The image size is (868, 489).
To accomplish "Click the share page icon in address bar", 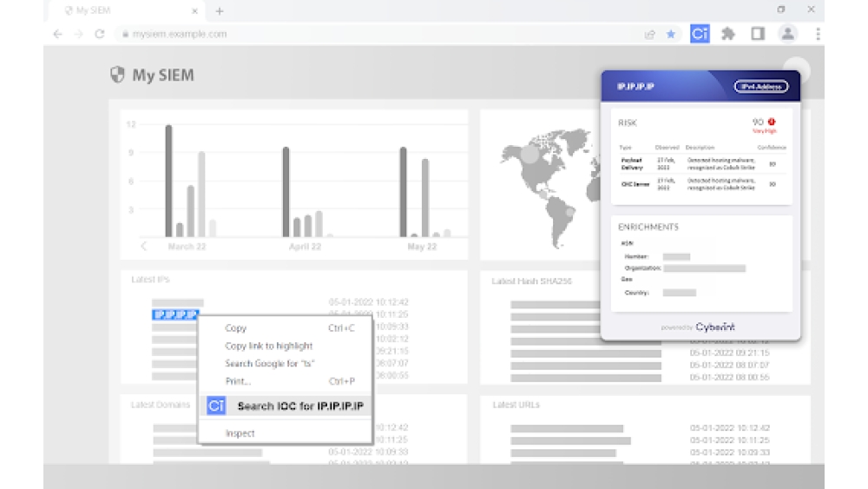I will (650, 35).
